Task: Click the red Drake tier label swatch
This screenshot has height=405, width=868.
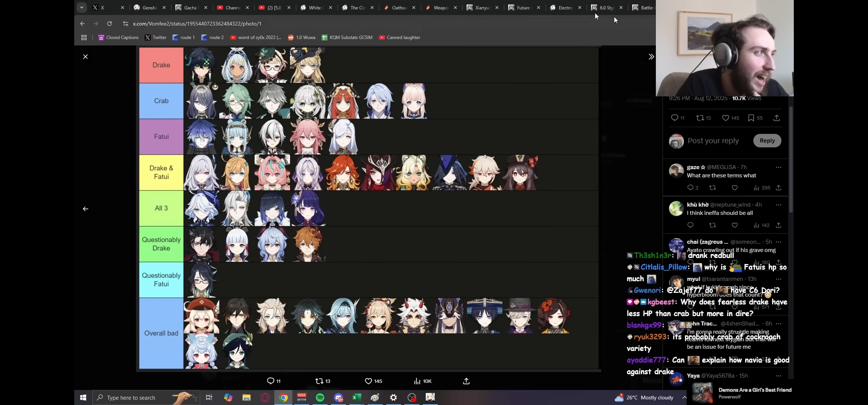Action: click(x=161, y=65)
